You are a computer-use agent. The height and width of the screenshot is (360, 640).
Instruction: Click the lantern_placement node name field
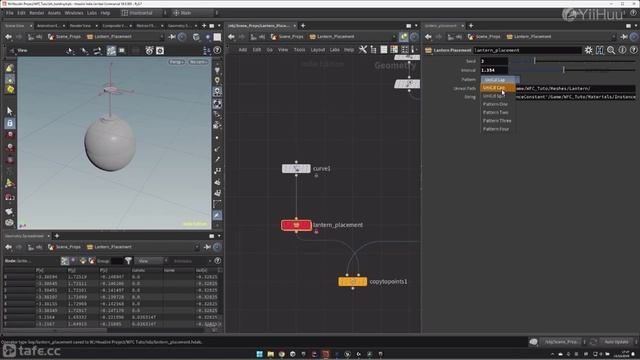click(527, 50)
